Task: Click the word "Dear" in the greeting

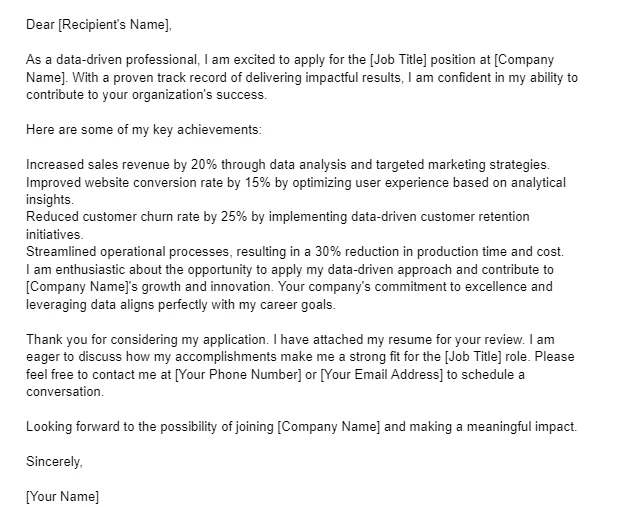Action: (x=42, y=23)
